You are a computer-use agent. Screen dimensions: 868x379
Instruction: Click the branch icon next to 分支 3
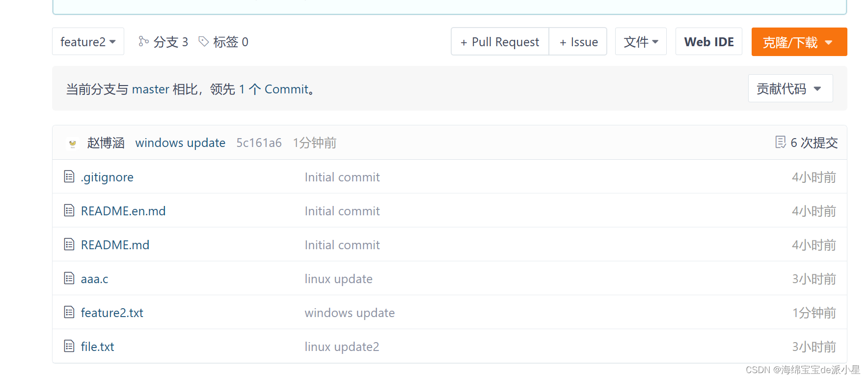pos(143,42)
